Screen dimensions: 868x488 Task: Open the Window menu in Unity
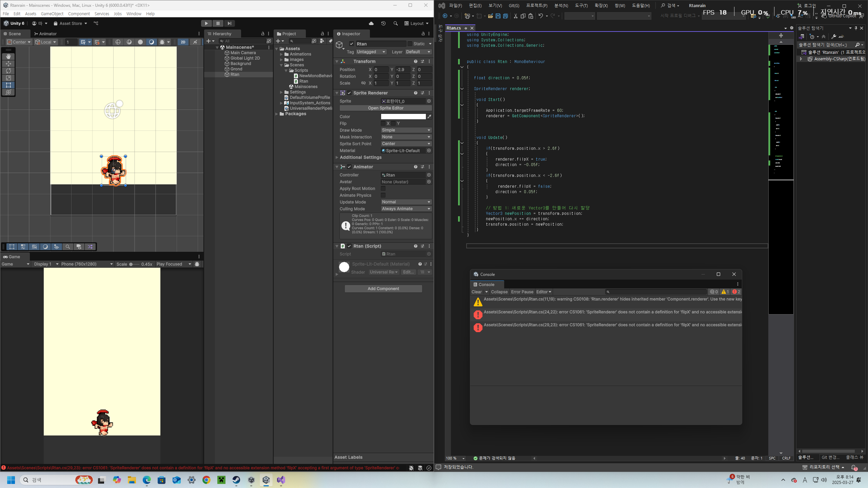click(x=134, y=14)
